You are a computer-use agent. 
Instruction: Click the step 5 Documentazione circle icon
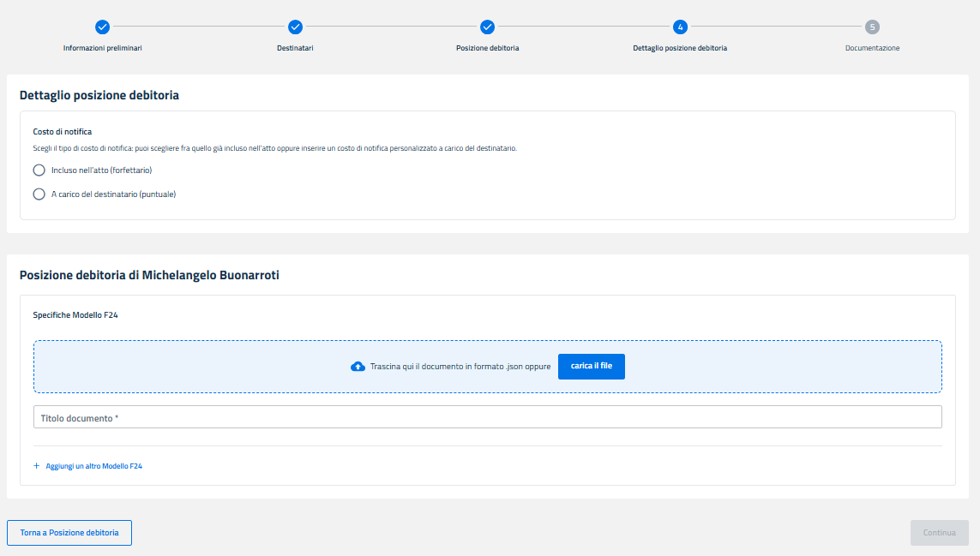tap(872, 27)
